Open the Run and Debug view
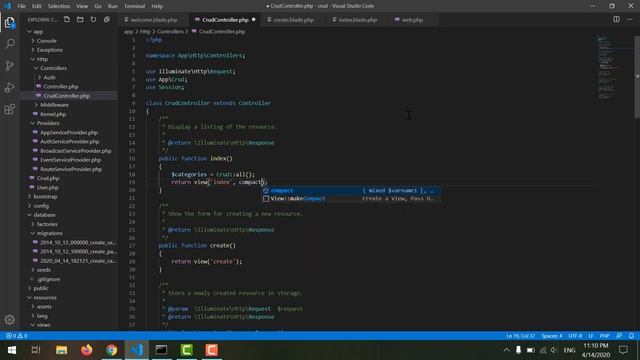Viewport: 640px width, 360px height. tap(10, 87)
